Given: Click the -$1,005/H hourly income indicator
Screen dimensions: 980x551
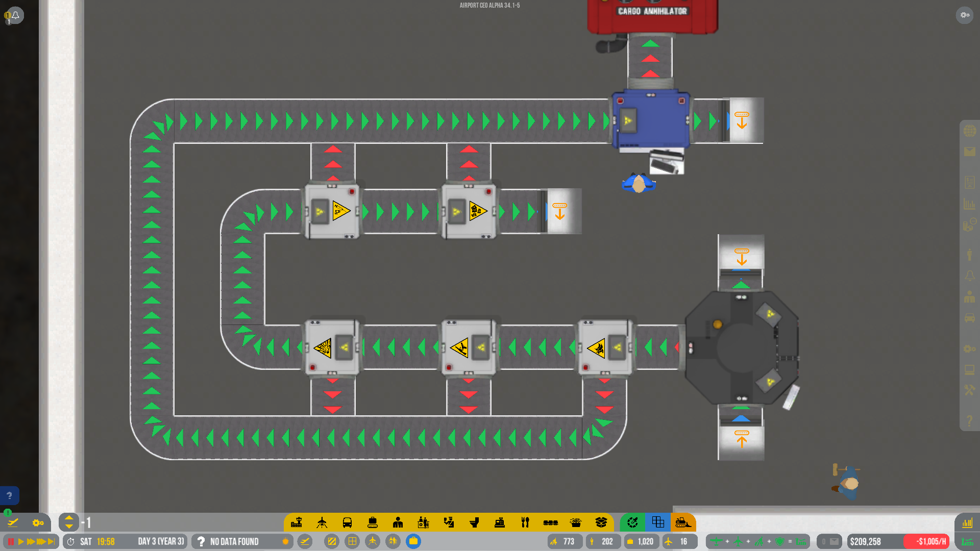Looking at the screenshot, I should 927,541.
